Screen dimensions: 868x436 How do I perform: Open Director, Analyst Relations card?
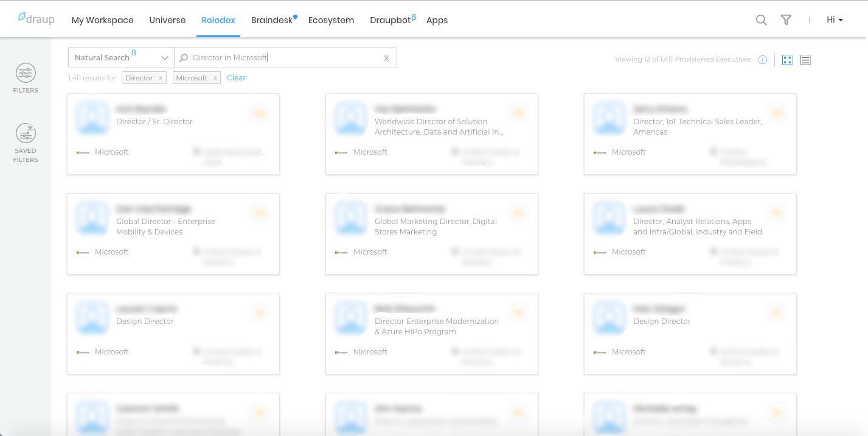click(x=690, y=234)
